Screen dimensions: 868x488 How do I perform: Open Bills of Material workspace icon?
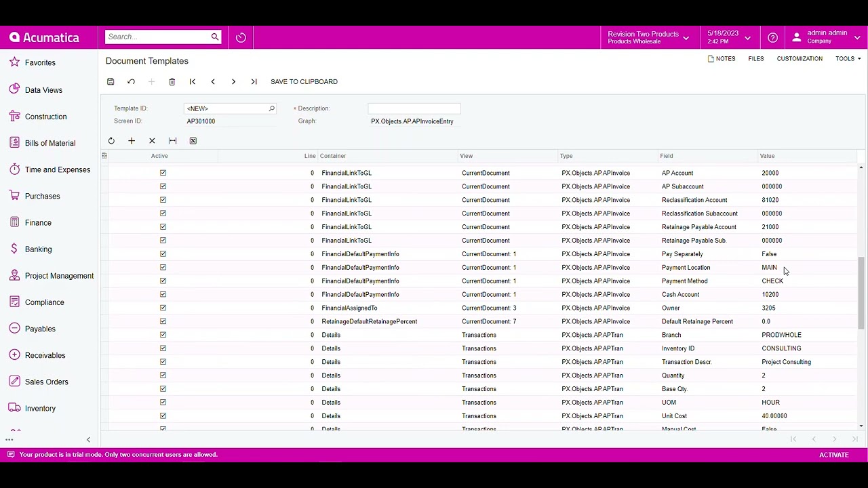coord(14,142)
